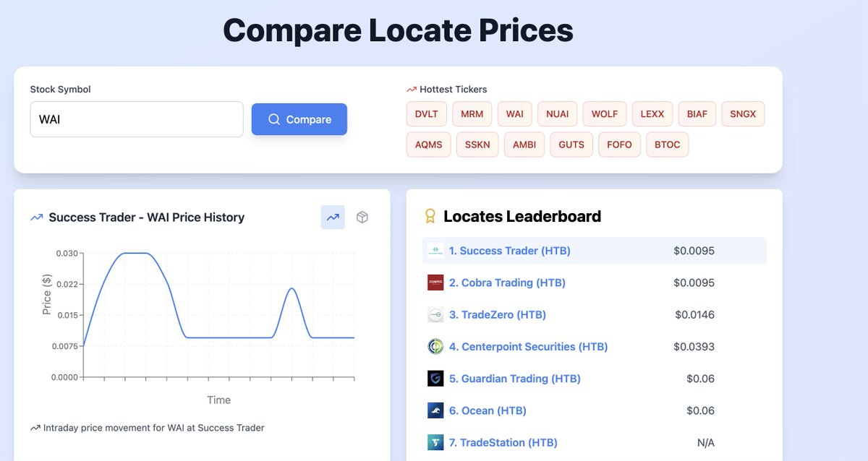This screenshot has height=461, width=868.
Task: Click the $0.0146 TradeZero price
Action: click(x=694, y=314)
